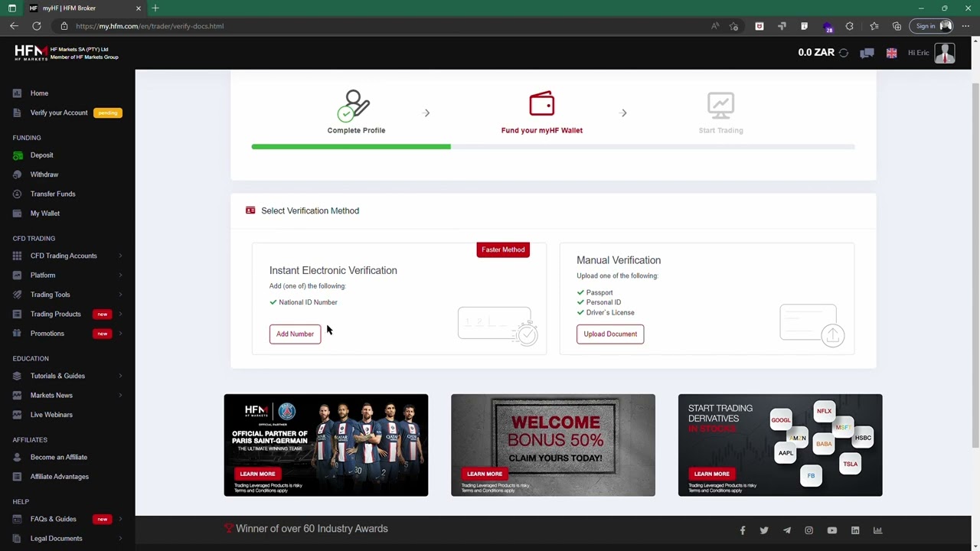Viewport: 980px width, 551px height.
Task: Click the Live Webinars icon
Action: (17, 415)
